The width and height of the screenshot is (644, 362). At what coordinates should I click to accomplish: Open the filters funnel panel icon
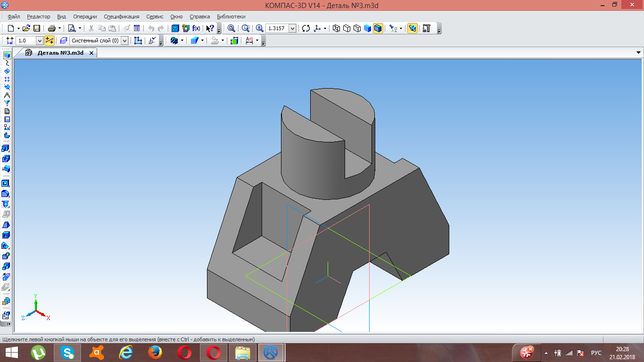coord(7,103)
